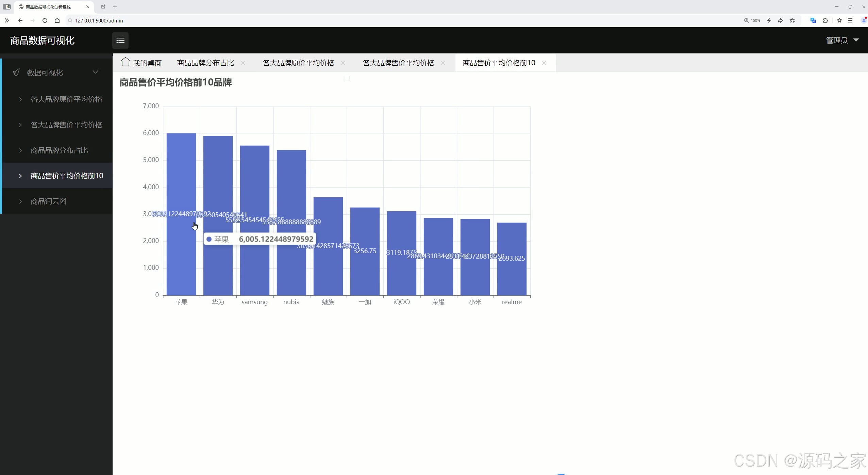Close the 各大品牌原价平均价格 tab
The height and width of the screenshot is (475, 868).
pyautogui.click(x=343, y=63)
